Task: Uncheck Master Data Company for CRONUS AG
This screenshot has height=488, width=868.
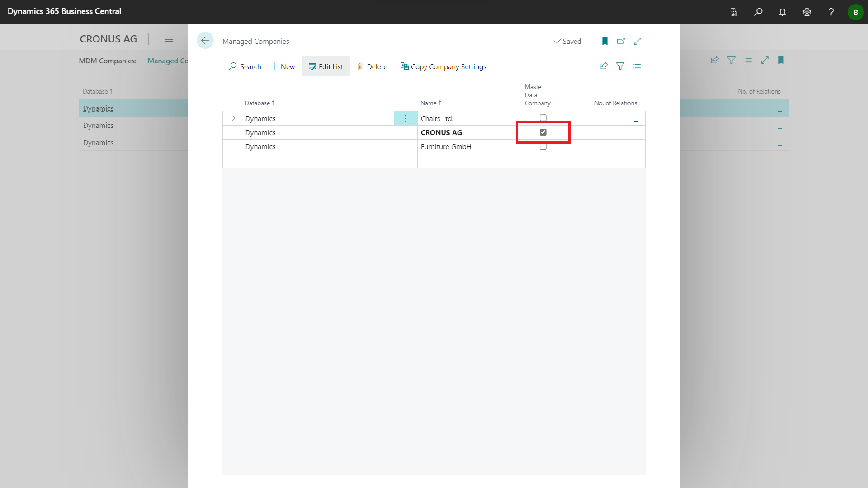Action: 543,132
